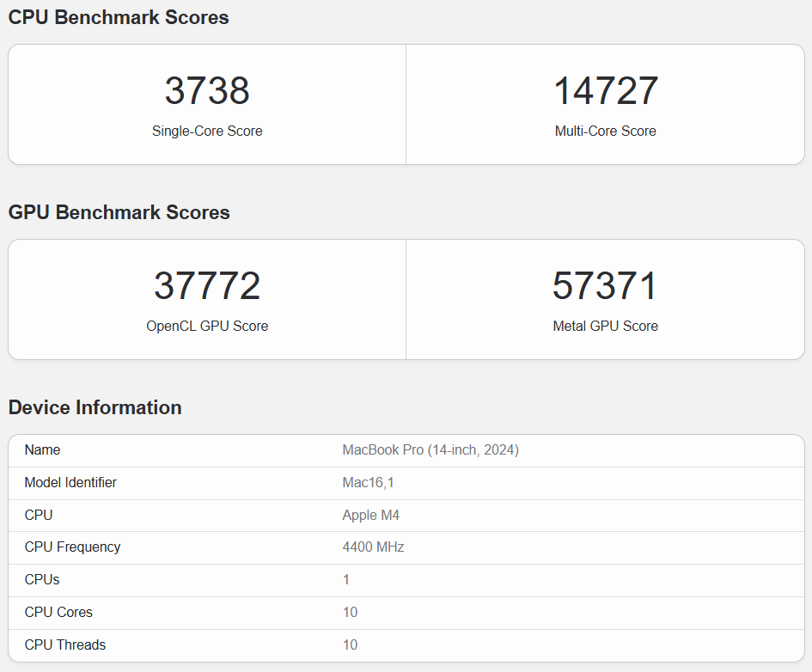Click the GPU Benchmark Scores heading
Viewport: 812px width, 672px height.
119,212
